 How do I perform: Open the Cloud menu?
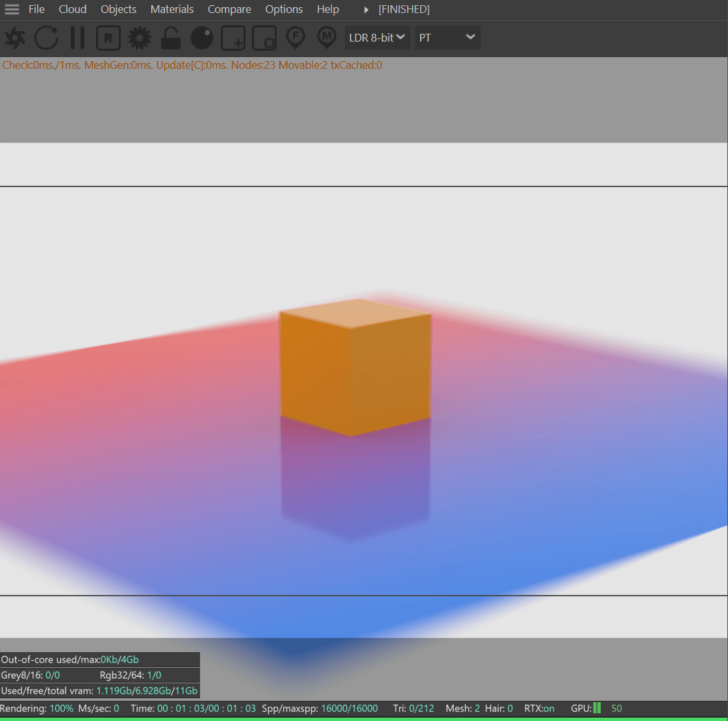73,9
